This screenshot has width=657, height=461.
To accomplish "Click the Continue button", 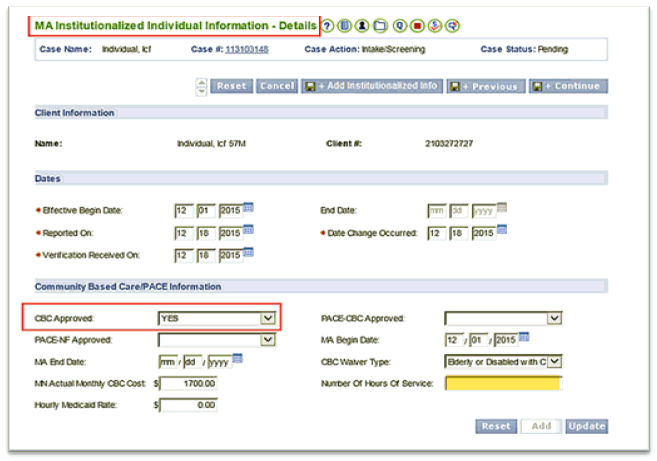I will click(569, 86).
